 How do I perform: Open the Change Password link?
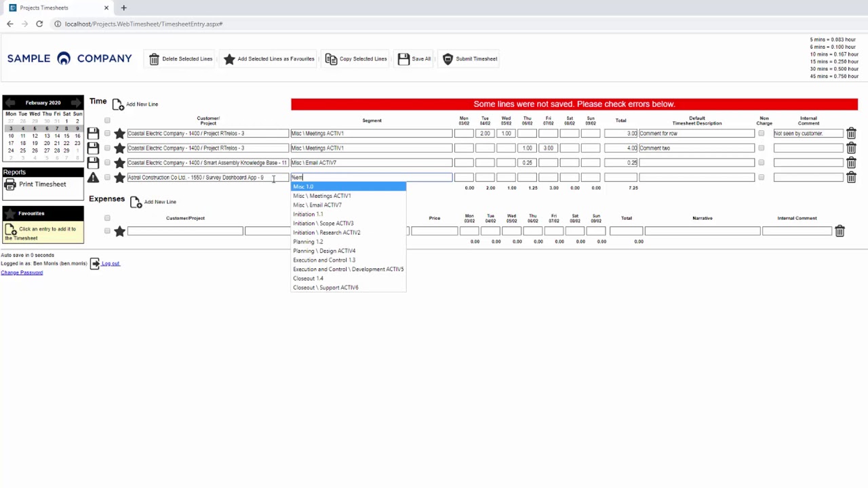tap(22, 272)
